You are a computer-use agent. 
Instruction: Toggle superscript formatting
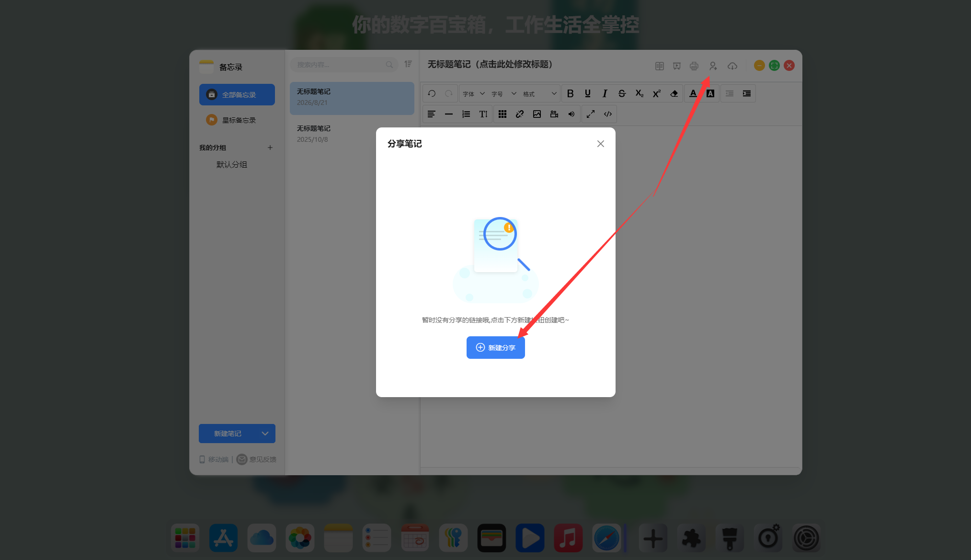[x=656, y=93]
